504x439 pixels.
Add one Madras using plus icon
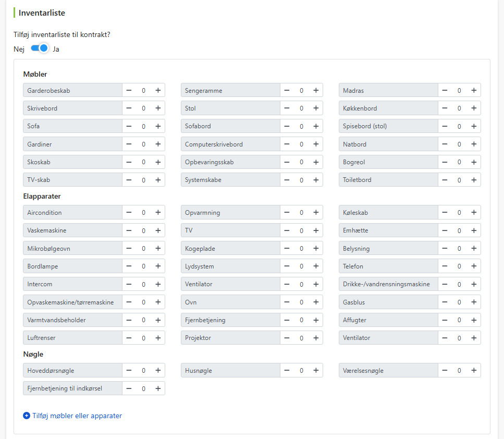click(474, 90)
